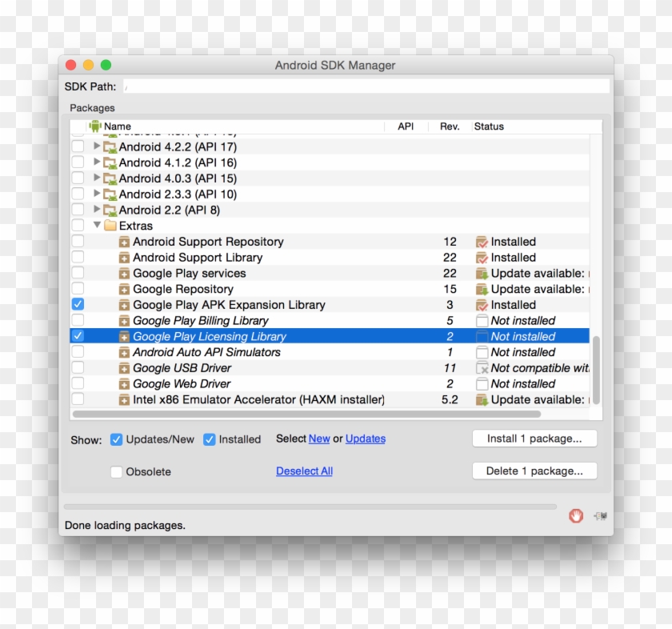
Task: Collapse the Extras folder tree node
Action: tap(97, 226)
